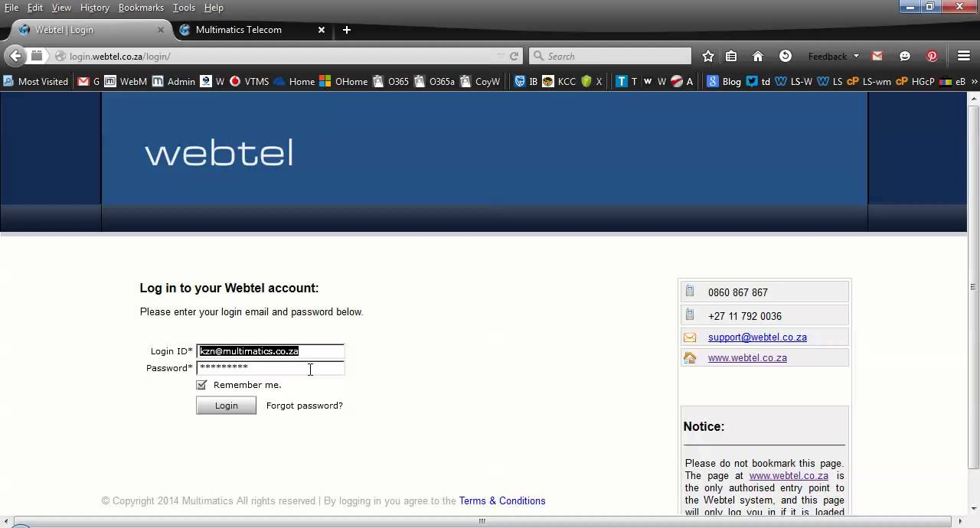The image size is (980, 528).
Task: Open the History menu
Action: point(95,8)
